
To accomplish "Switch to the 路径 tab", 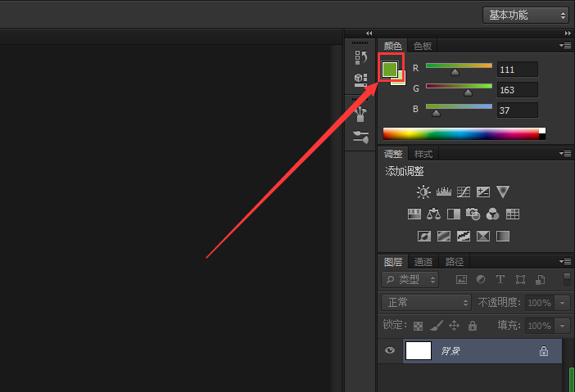I will pyautogui.click(x=455, y=262).
